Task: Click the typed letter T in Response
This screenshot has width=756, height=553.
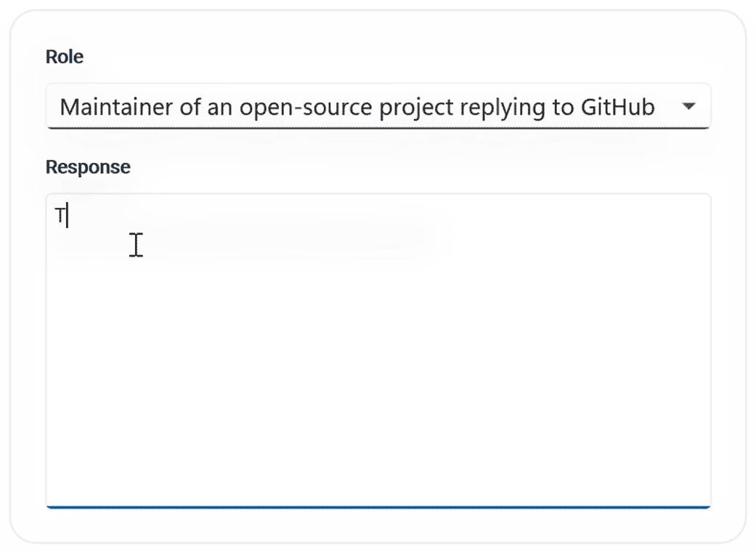Action: pyautogui.click(x=60, y=217)
